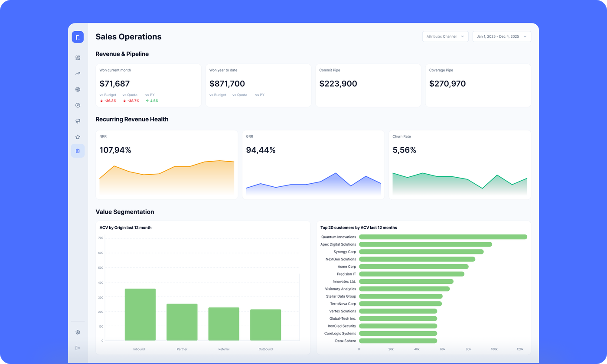Viewport: 607px width, 364px height.
Task: Open the Jan 1, 2025 - Dec 4, 2025 date range picker
Action: click(502, 36)
